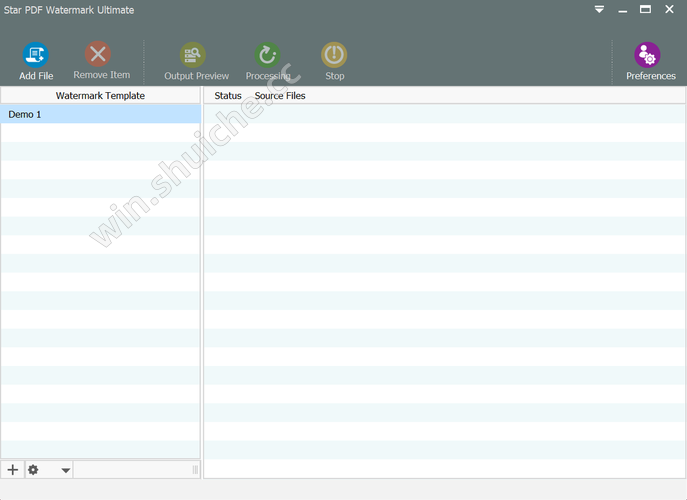The width and height of the screenshot is (687, 500).
Task: Maximize the Star PDF Watermark window
Action: 645,9
